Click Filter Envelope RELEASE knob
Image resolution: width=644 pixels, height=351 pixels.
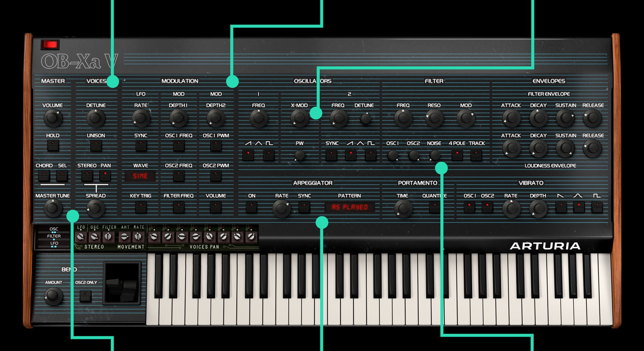point(593,118)
